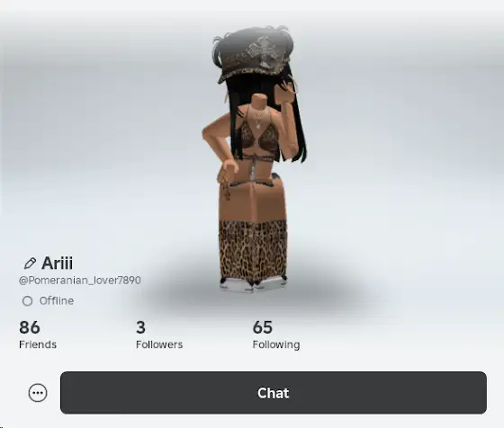Click the avatar's gray cap
Screen dimensions: 504x428
(252, 55)
